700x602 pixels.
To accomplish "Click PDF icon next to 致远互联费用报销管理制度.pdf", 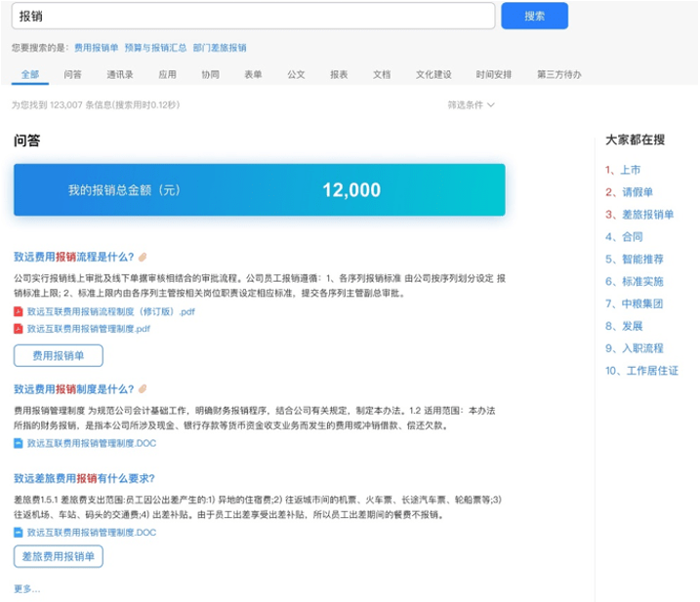I will pos(19,329).
